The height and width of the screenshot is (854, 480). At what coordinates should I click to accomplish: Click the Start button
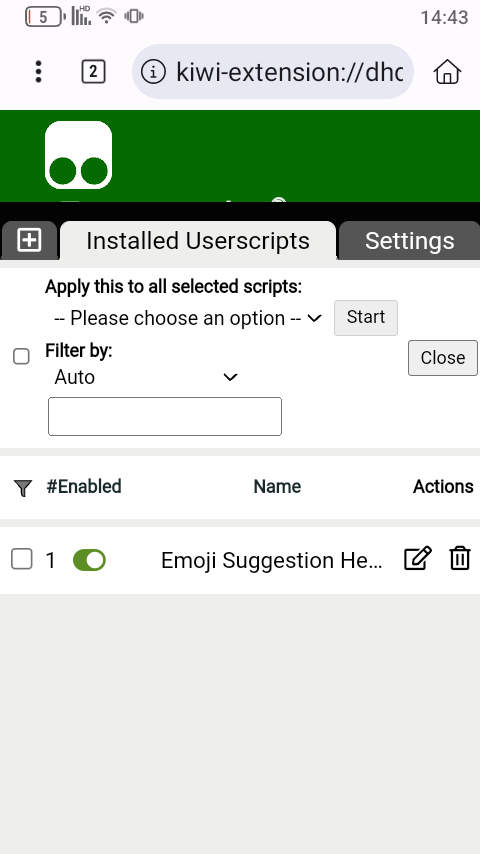366,318
